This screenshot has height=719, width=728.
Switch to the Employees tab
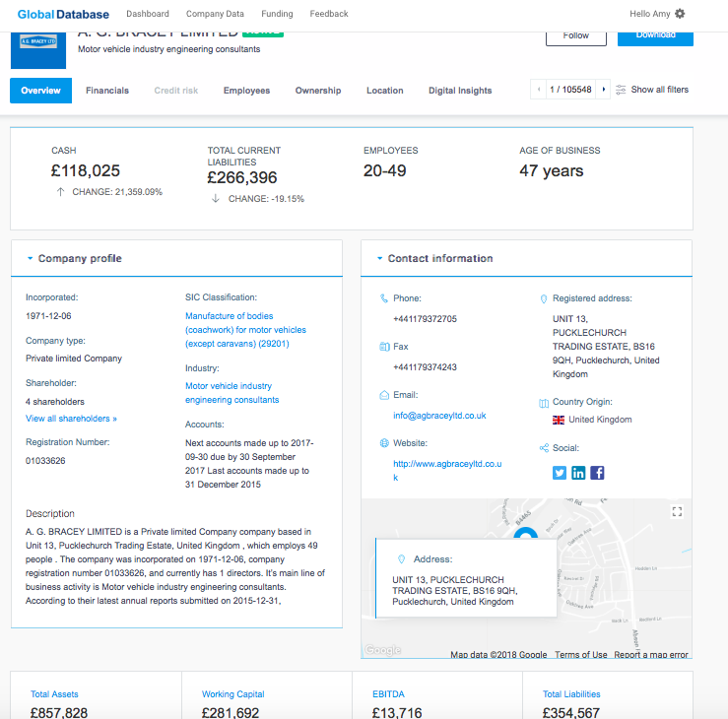pyautogui.click(x=246, y=91)
